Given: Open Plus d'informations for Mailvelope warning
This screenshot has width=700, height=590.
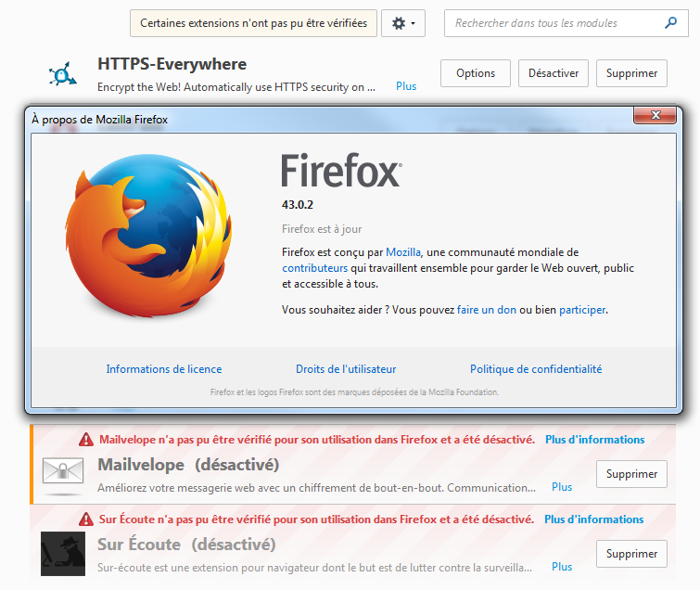Looking at the screenshot, I should click(x=594, y=440).
